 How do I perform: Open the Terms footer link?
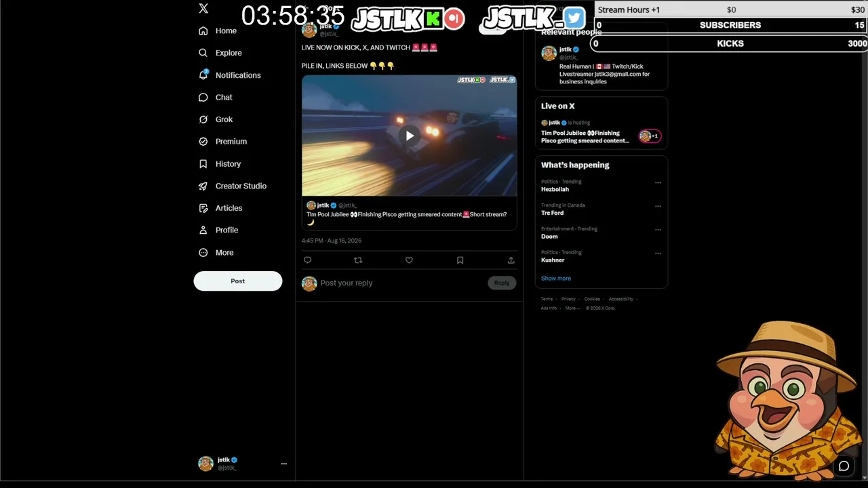(x=547, y=300)
